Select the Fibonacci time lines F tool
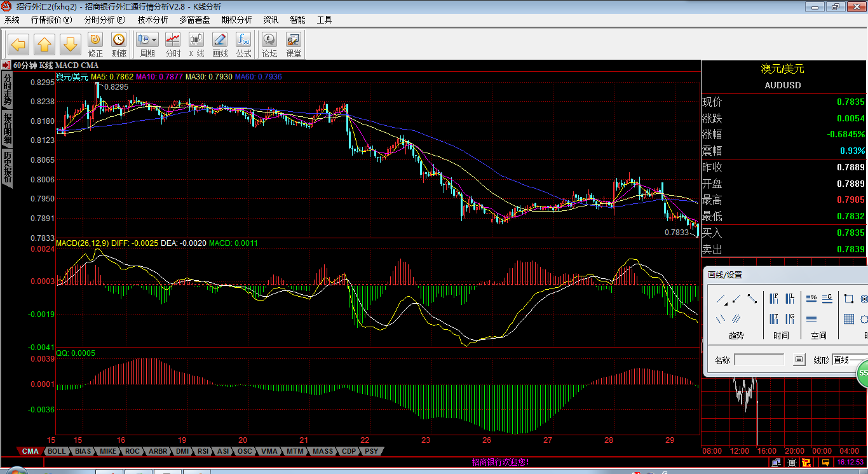 click(775, 299)
